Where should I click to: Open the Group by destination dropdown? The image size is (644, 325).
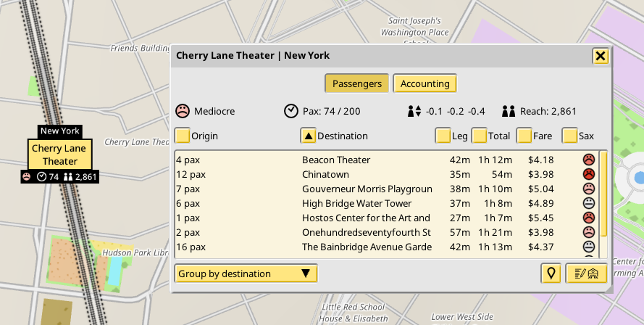(x=246, y=273)
